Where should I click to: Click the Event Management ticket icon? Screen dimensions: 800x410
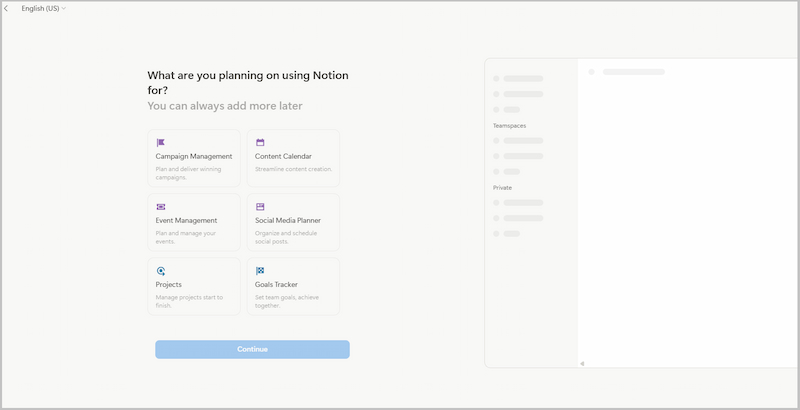coord(161,207)
